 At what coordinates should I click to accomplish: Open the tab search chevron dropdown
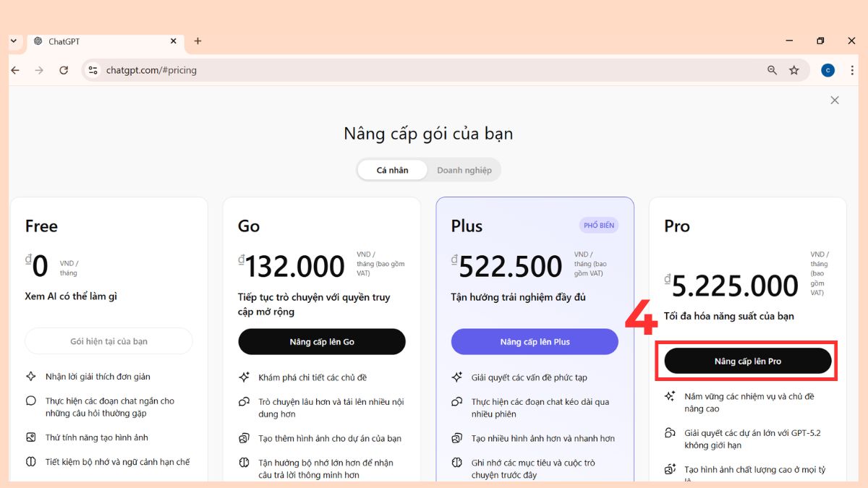tap(13, 40)
